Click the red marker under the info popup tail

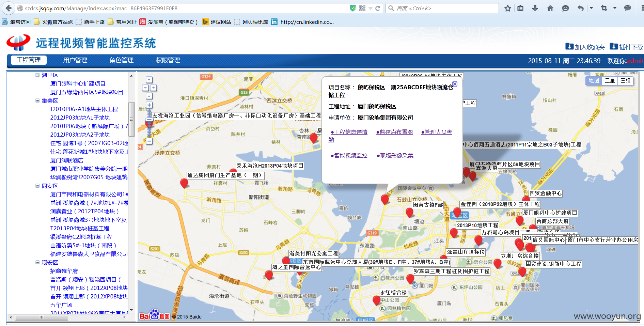385,199
